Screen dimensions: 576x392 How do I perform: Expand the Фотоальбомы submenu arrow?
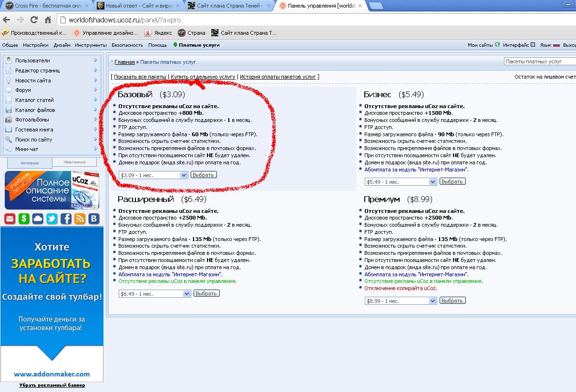(x=96, y=120)
